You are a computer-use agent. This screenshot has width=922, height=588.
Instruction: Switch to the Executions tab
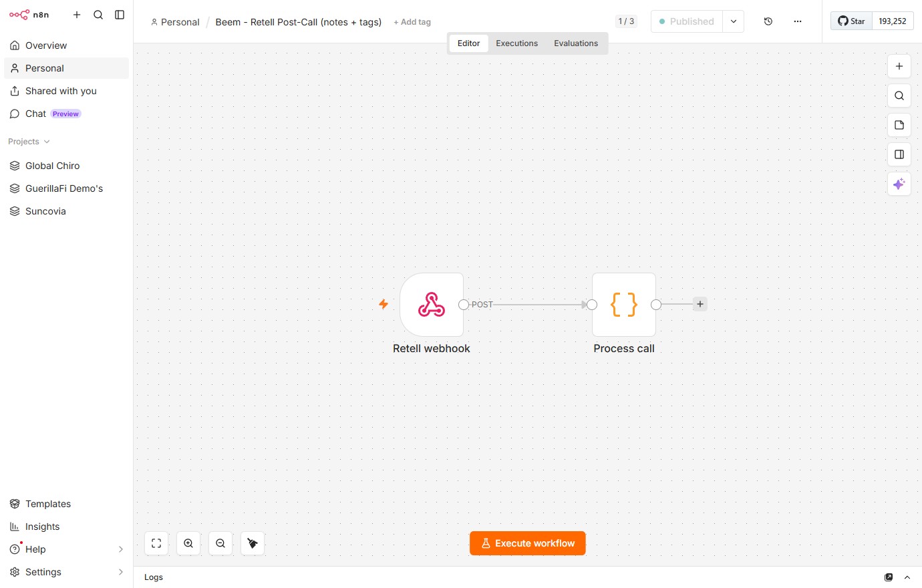[516, 43]
